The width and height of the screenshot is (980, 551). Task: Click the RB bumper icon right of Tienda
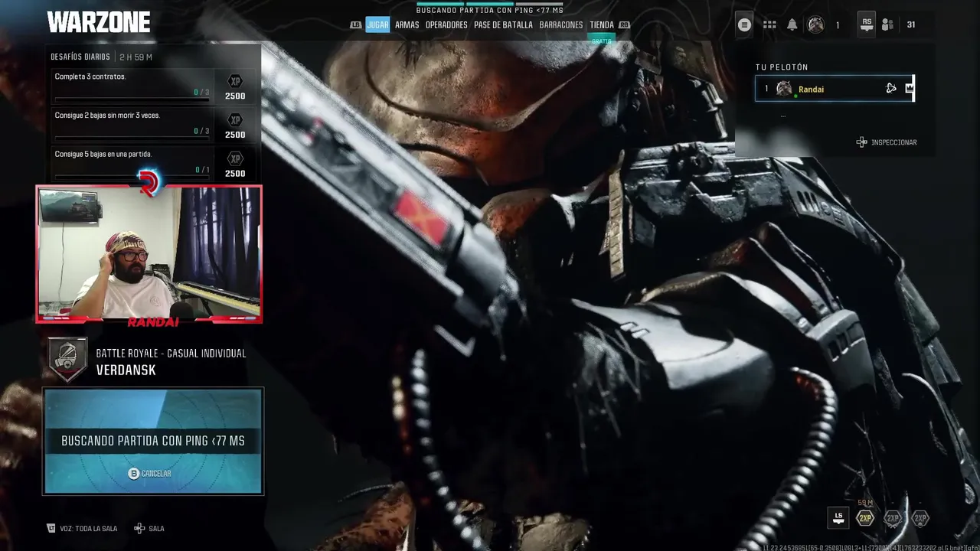pyautogui.click(x=624, y=24)
